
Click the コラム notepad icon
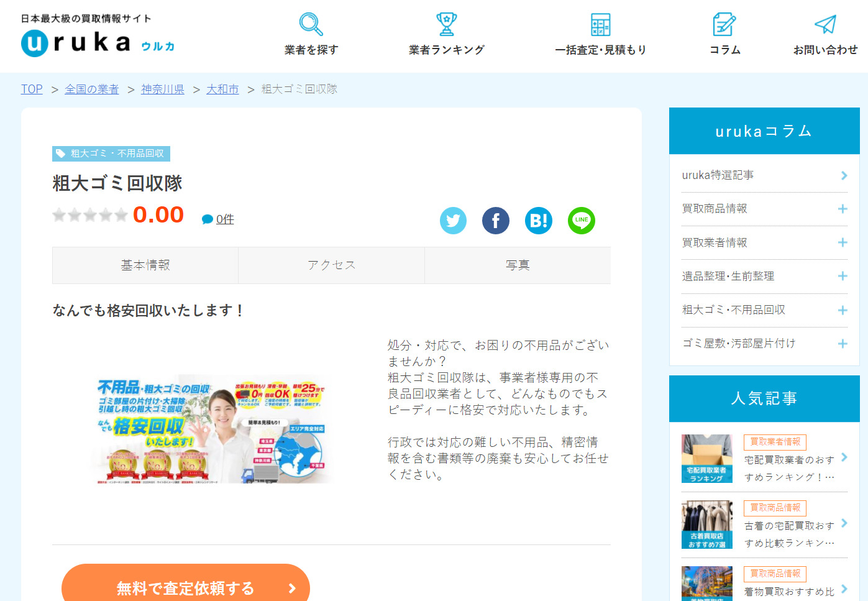pos(724,24)
